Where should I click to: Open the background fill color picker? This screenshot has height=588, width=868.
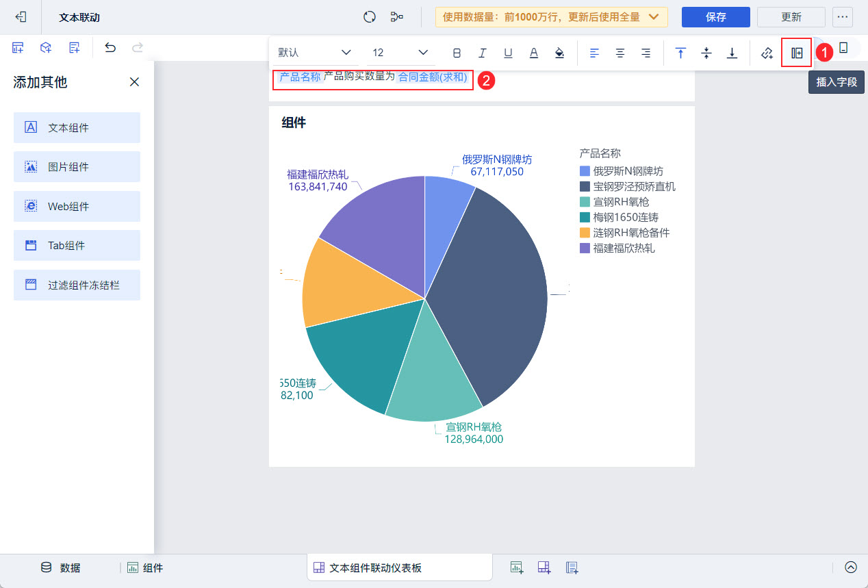pos(559,53)
